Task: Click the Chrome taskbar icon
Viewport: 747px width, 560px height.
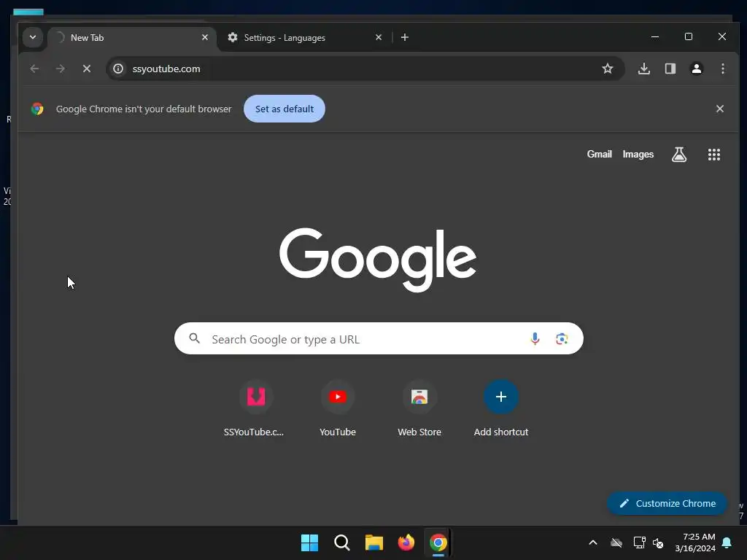Action: tap(438, 542)
